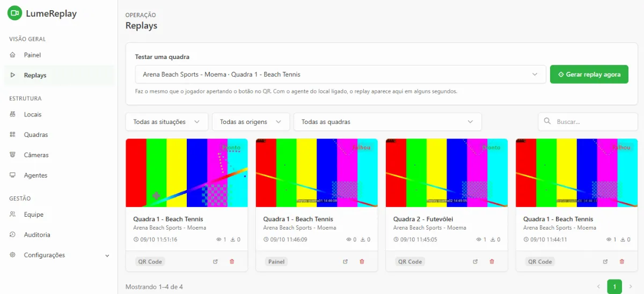Delete the 11:44:11 replay
This screenshot has height=294, width=644.
(621, 262)
